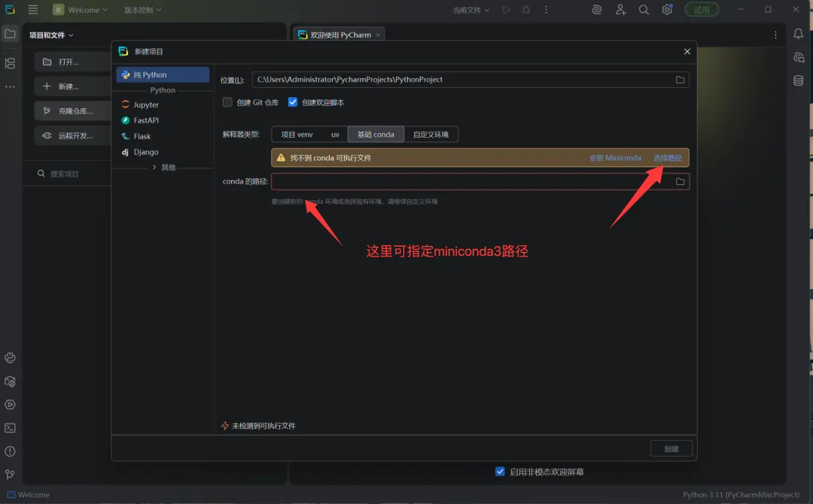The height and width of the screenshot is (504, 813).
Task: Open current file run configuration dropdown
Action: coord(470,10)
